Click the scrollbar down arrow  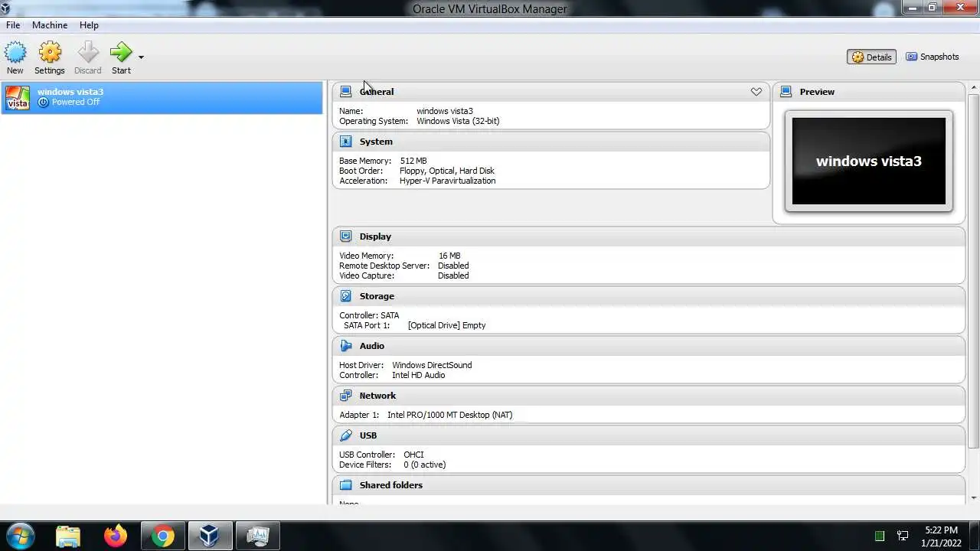point(974,498)
